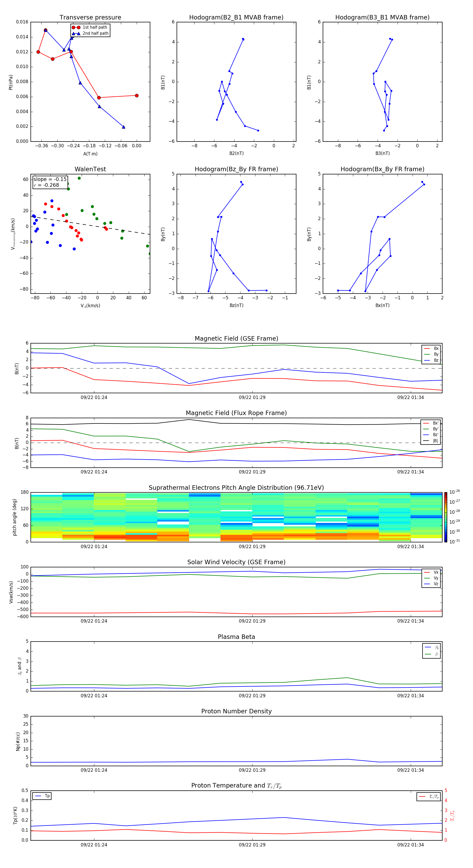Click the 'Proton Number Density' title

pyautogui.click(x=236, y=711)
